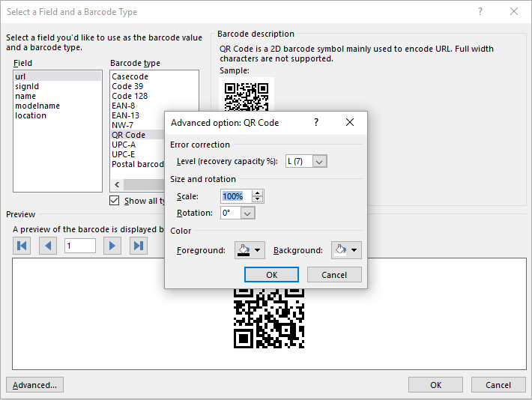Open the Rotation dropdown
Viewport: 532px width, 400px height.
[248, 213]
